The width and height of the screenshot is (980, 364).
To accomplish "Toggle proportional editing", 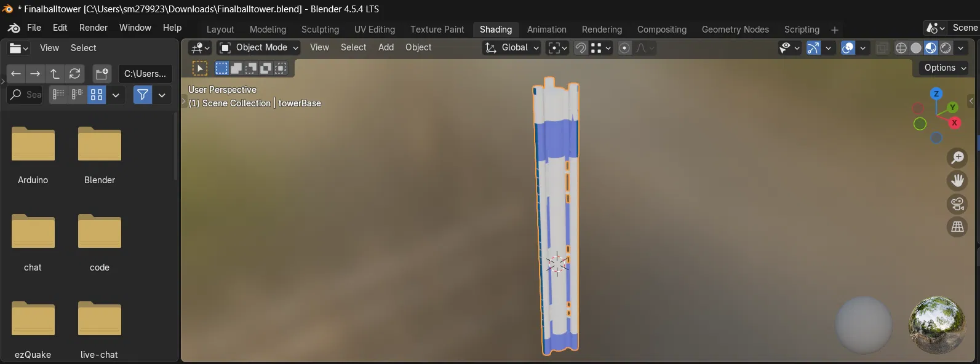I will (x=624, y=48).
